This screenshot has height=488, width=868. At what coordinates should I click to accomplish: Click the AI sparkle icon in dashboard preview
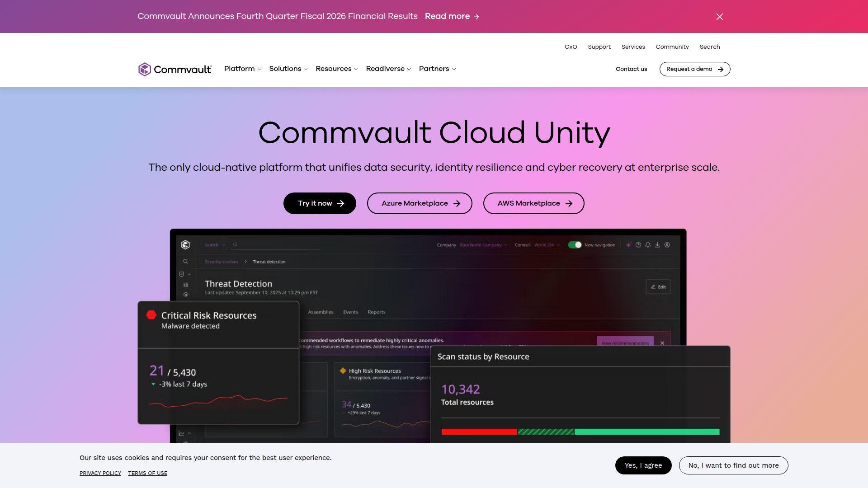tap(628, 245)
